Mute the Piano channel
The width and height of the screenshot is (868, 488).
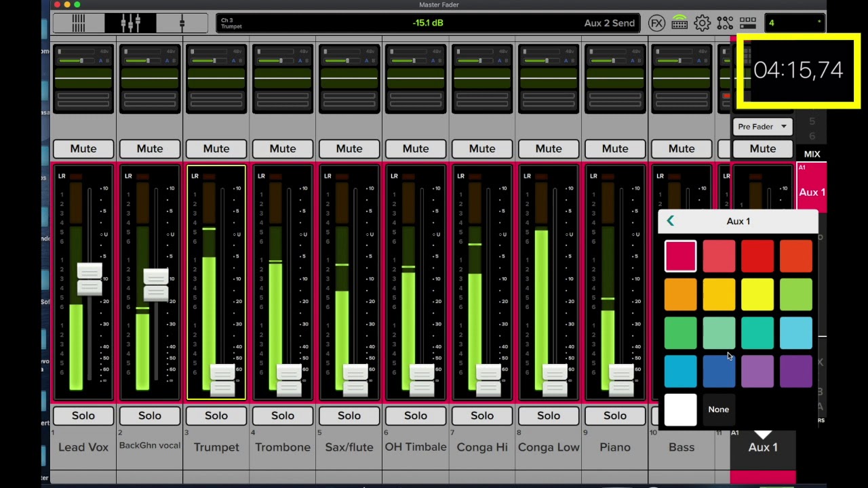(615, 148)
